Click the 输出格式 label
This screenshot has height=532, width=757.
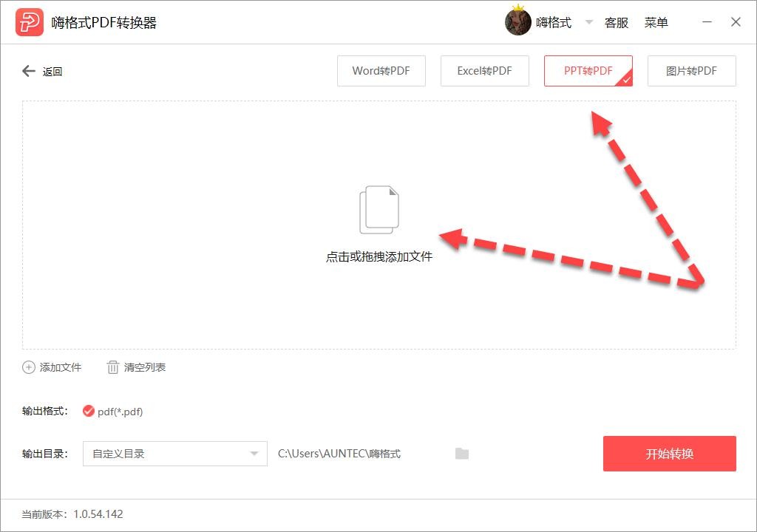tap(45, 412)
